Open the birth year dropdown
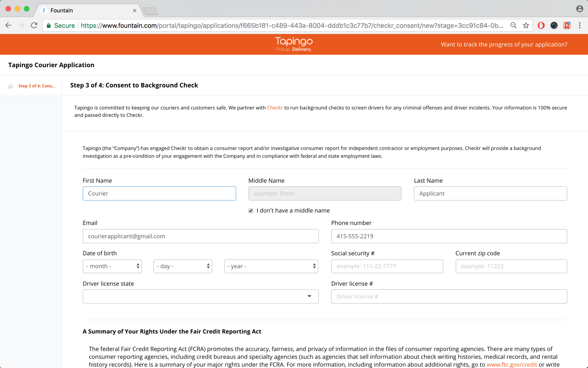The height and width of the screenshot is (368, 588). 271,266
